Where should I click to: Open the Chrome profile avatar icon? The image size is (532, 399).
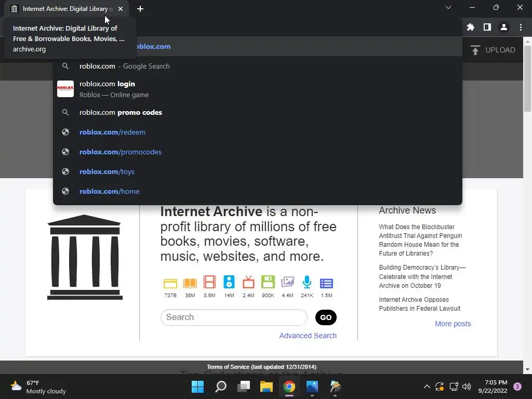click(504, 27)
